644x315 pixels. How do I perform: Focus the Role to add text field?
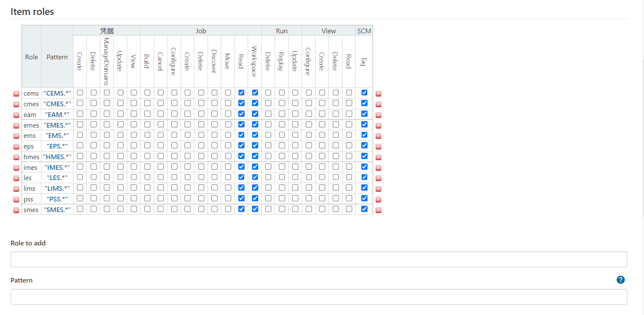[x=319, y=259]
